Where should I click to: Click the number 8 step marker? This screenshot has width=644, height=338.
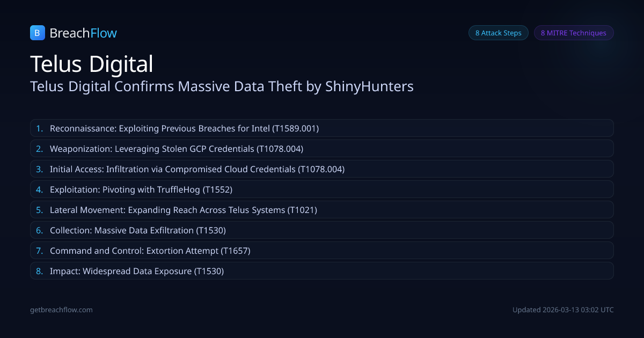(x=39, y=271)
